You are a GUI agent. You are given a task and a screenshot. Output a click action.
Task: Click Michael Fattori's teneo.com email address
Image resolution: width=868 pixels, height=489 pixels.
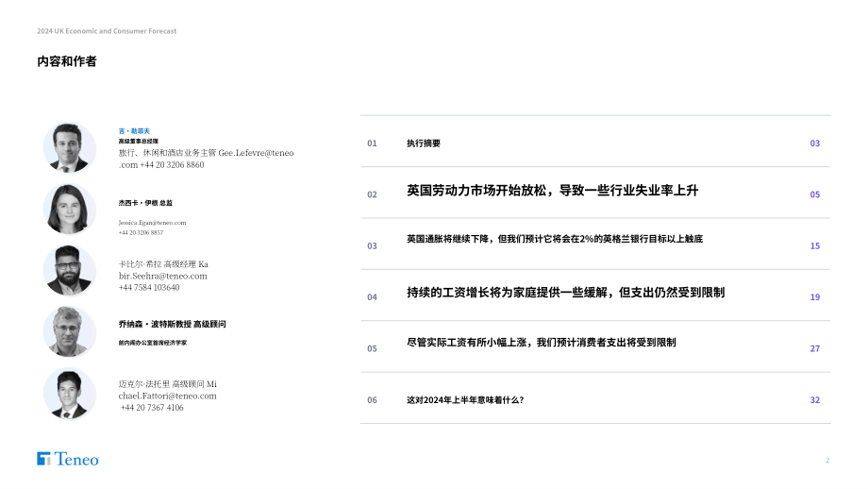[x=167, y=391]
